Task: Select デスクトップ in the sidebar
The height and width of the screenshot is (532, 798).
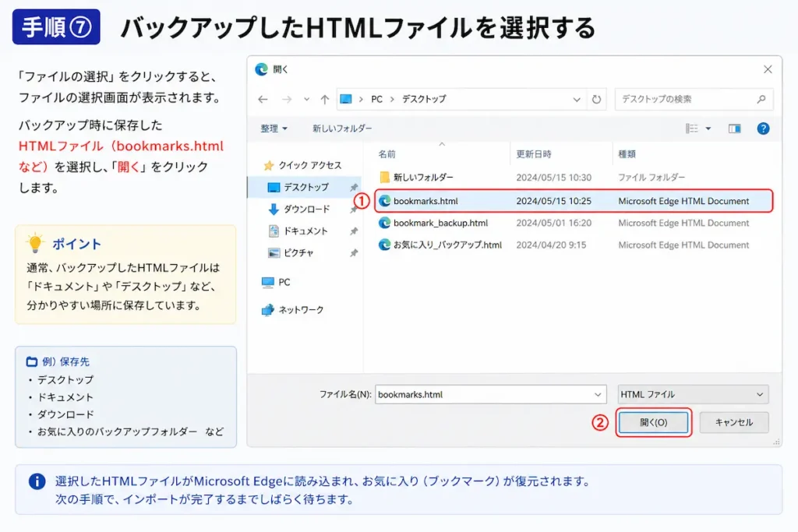Action: (304, 187)
